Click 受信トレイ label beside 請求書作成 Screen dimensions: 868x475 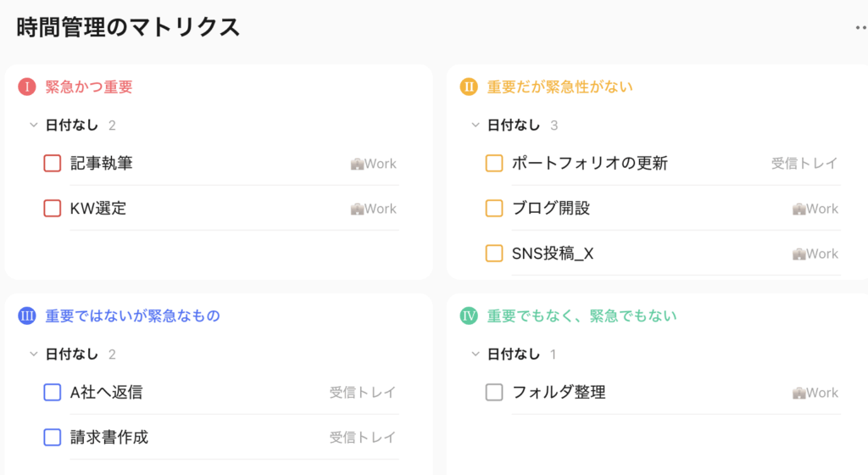pos(363,438)
